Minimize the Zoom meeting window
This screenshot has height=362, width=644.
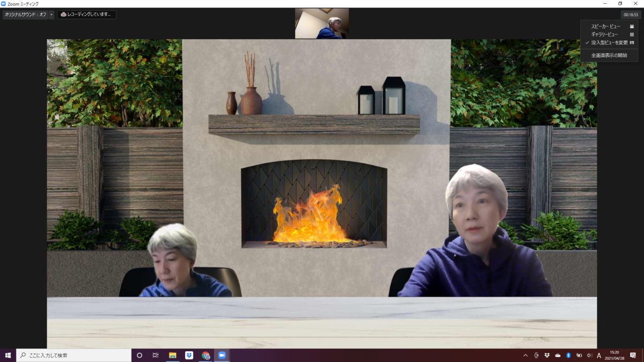(606, 4)
